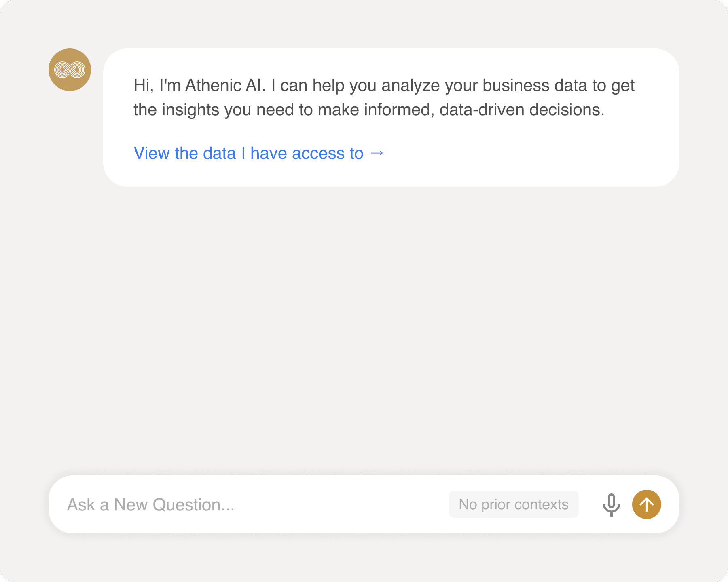Open the "View the data I have access to" link
728x582 pixels.
(259, 154)
